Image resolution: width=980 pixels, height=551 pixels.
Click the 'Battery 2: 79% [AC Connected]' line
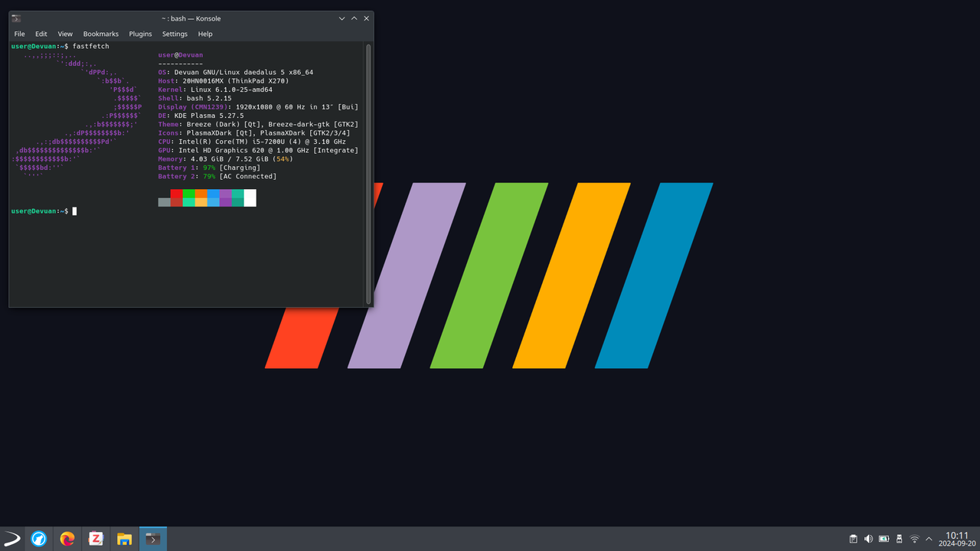coord(217,176)
